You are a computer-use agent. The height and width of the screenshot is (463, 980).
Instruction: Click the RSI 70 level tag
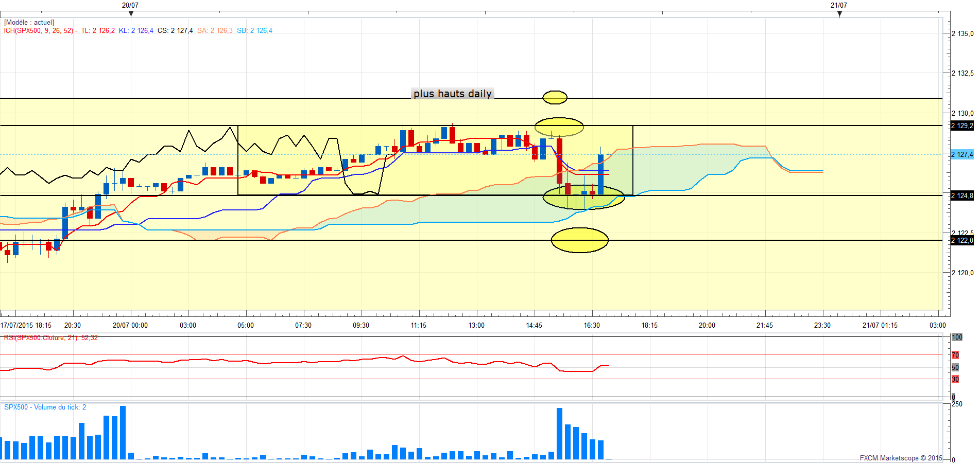[x=955, y=355]
